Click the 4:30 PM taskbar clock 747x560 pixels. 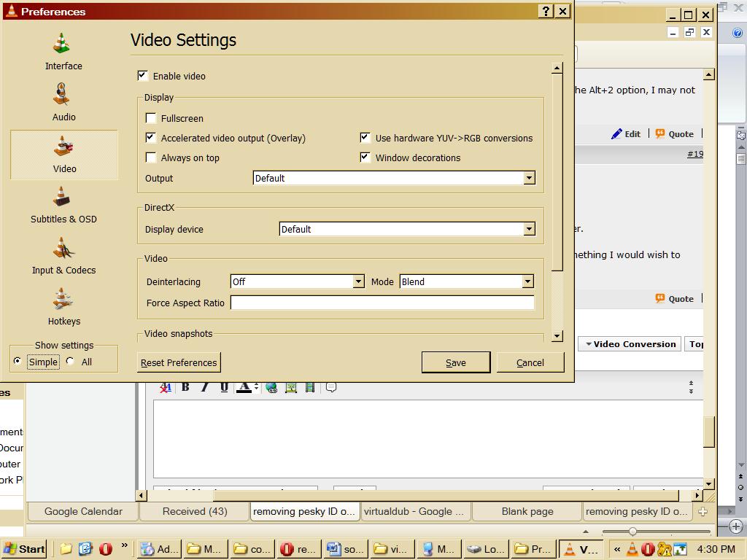(x=716, y=549)
